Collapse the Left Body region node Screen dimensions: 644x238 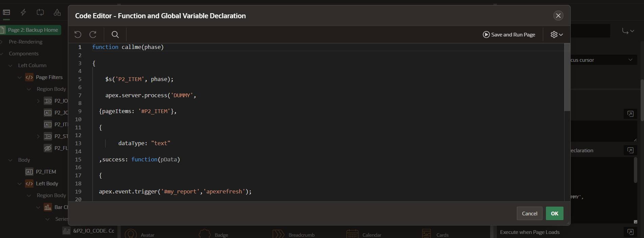[20, 184]
